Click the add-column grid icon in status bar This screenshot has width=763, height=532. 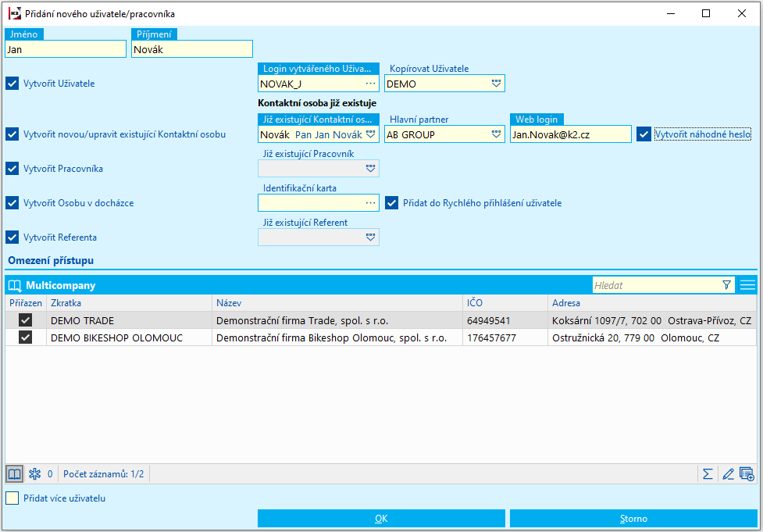(747, 473)
